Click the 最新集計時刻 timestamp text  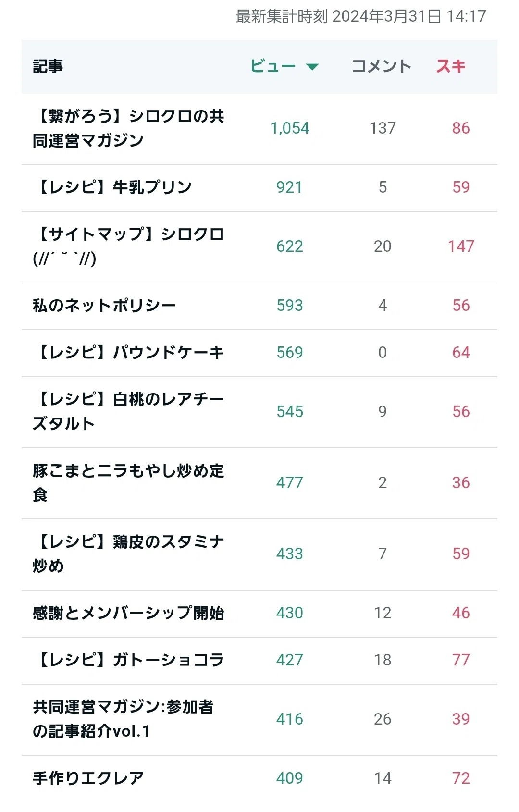(x=361, y=16)
